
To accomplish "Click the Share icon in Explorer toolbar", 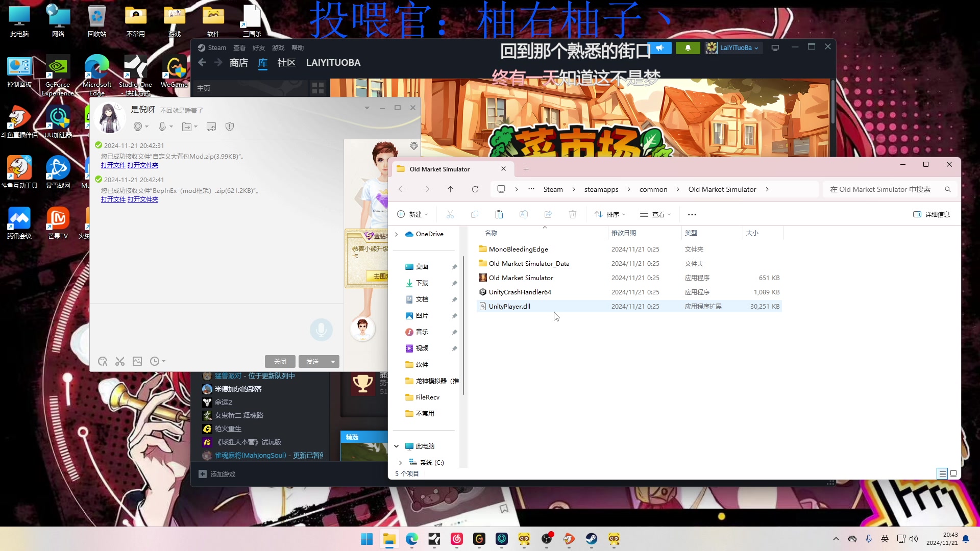I will (x=548, y=215).
